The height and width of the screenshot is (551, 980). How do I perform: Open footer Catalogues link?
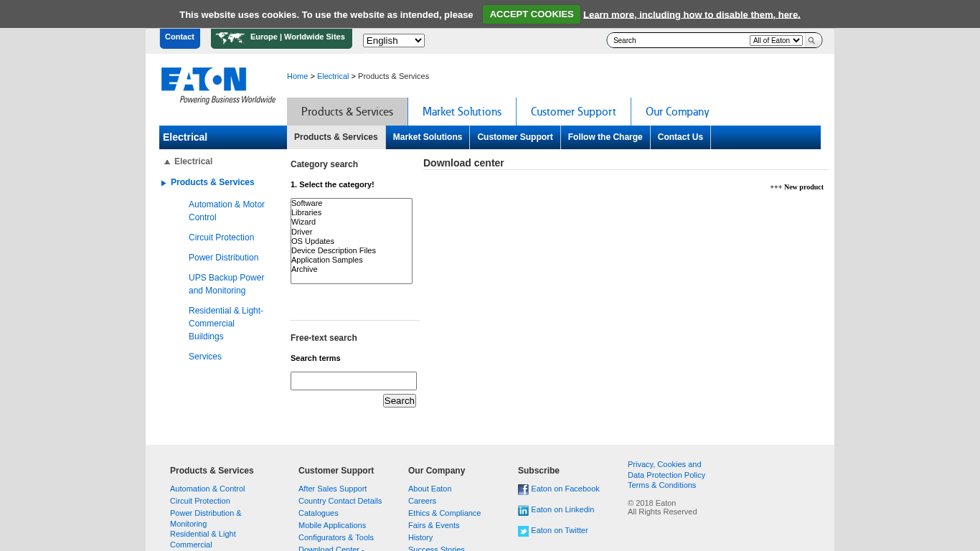point(319,513)
